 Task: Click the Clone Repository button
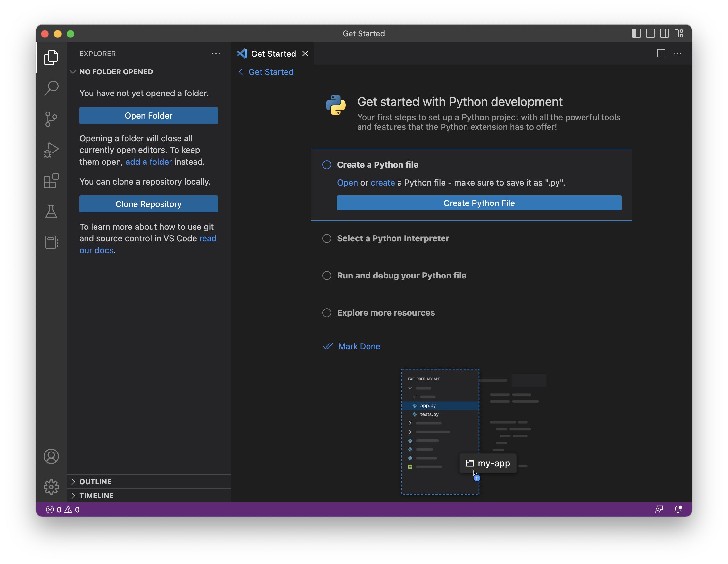tap(148, 204)
